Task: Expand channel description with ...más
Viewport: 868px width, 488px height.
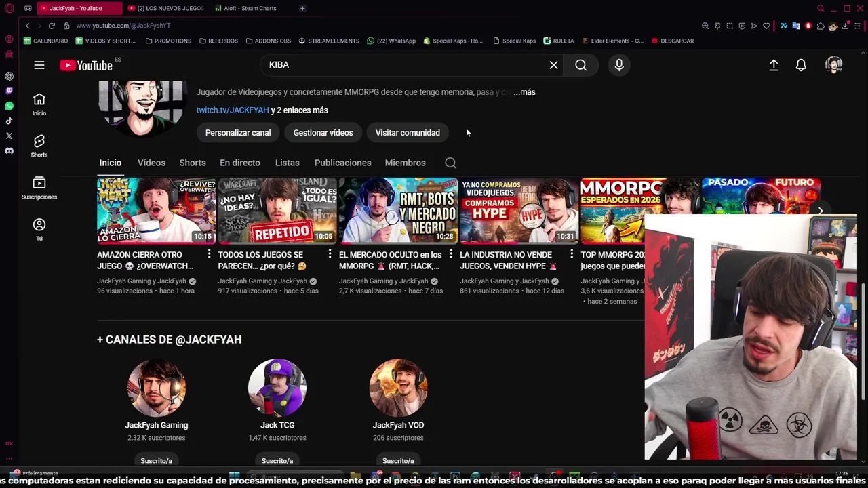Action: [524, 92]
